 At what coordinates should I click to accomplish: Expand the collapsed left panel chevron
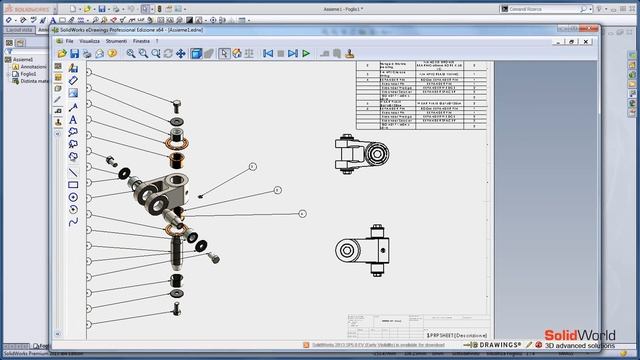58,134
